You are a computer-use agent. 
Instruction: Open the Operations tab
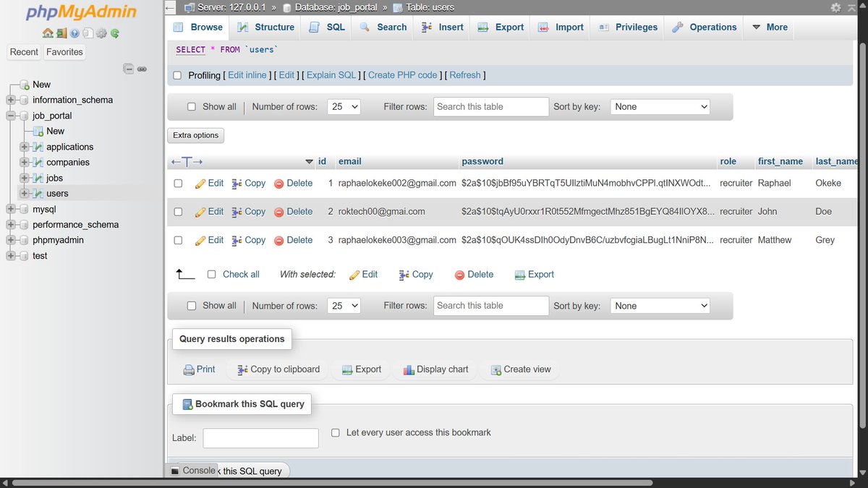(x=705, y=27)
